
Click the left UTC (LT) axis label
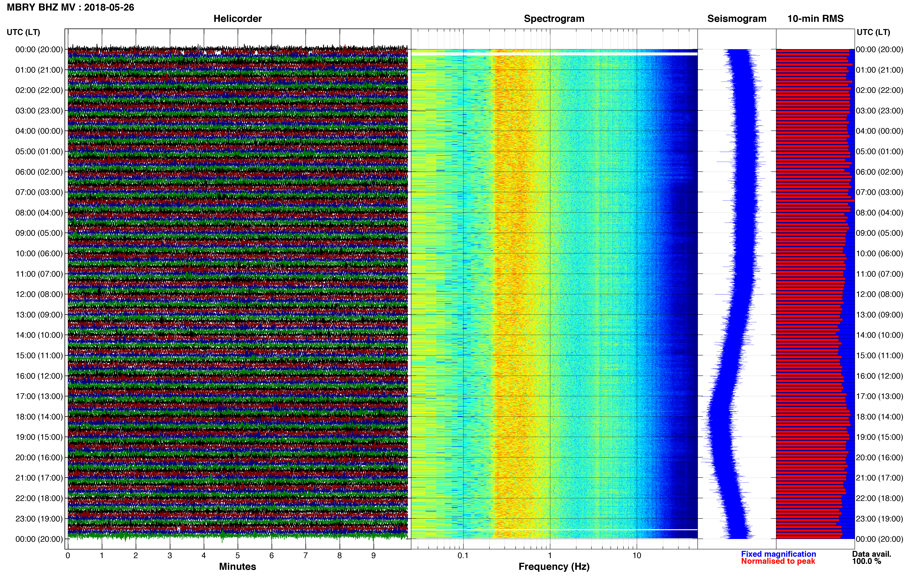click(23, 32)
